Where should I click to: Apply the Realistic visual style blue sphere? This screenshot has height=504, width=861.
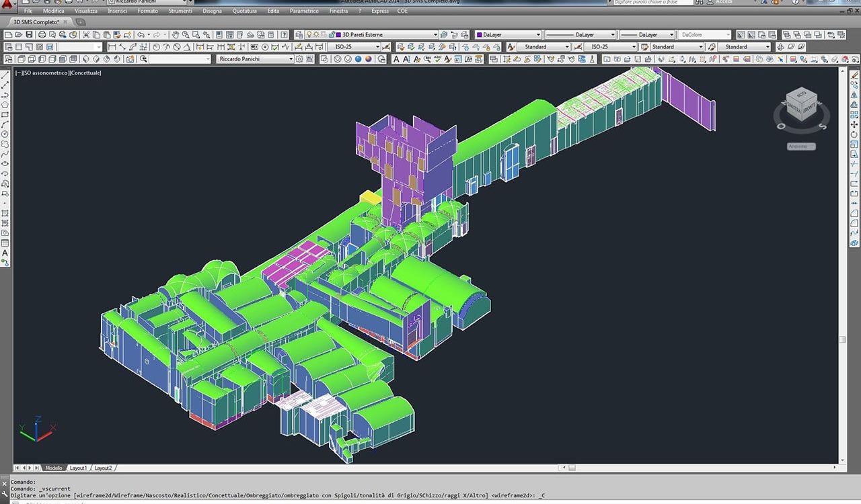(x=359, y=59)
